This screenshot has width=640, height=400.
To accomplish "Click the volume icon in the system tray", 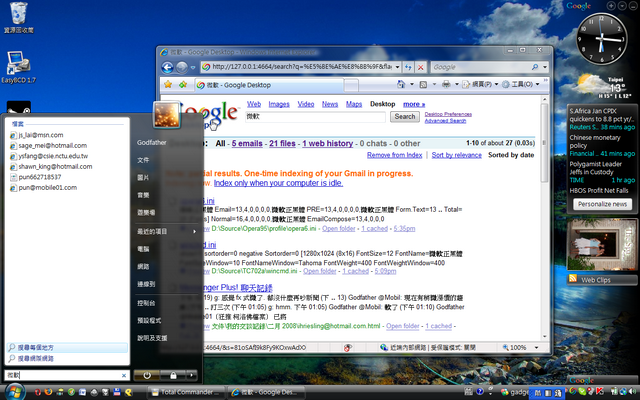I will [633, 392].
